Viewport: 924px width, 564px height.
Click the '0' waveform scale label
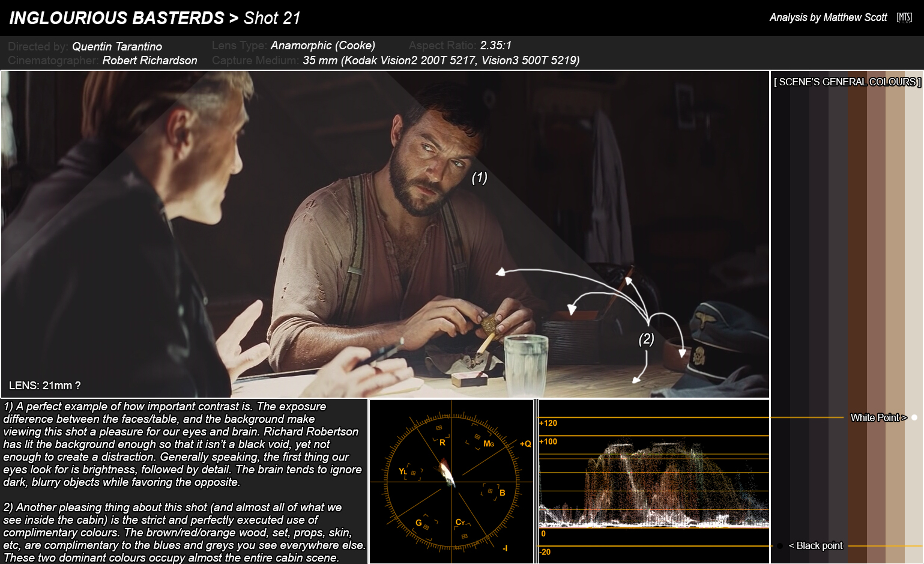click(x=543, y=533)
